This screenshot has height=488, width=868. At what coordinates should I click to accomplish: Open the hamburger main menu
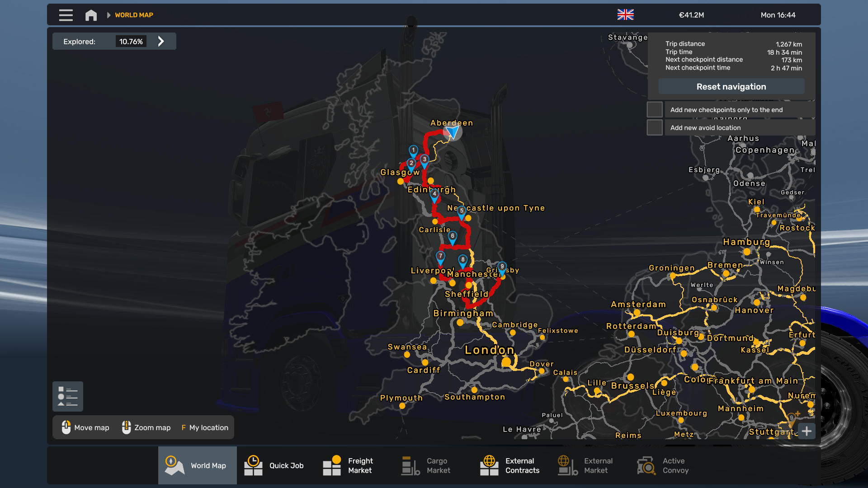(x=66, y=15)
